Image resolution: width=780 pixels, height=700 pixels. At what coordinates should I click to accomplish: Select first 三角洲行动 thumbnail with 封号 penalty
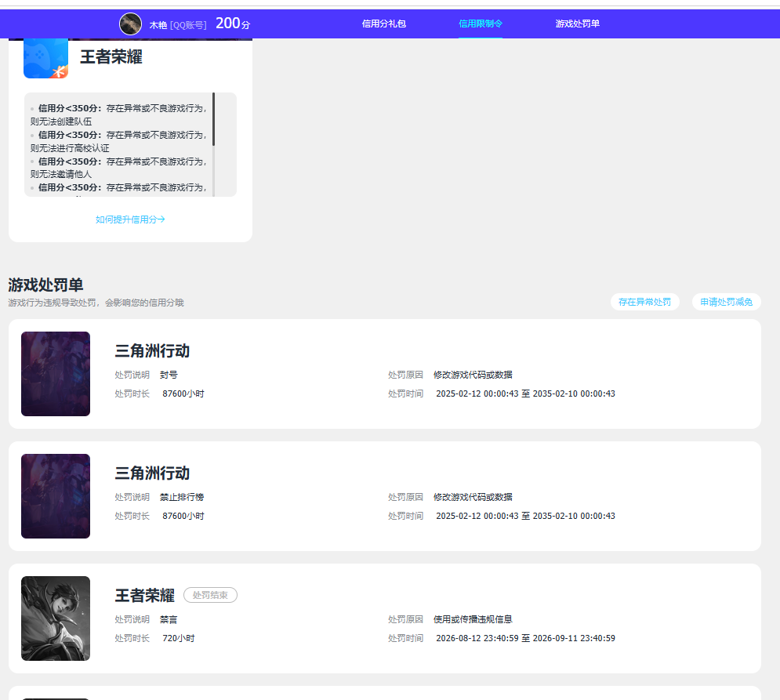tap(56, 374)
